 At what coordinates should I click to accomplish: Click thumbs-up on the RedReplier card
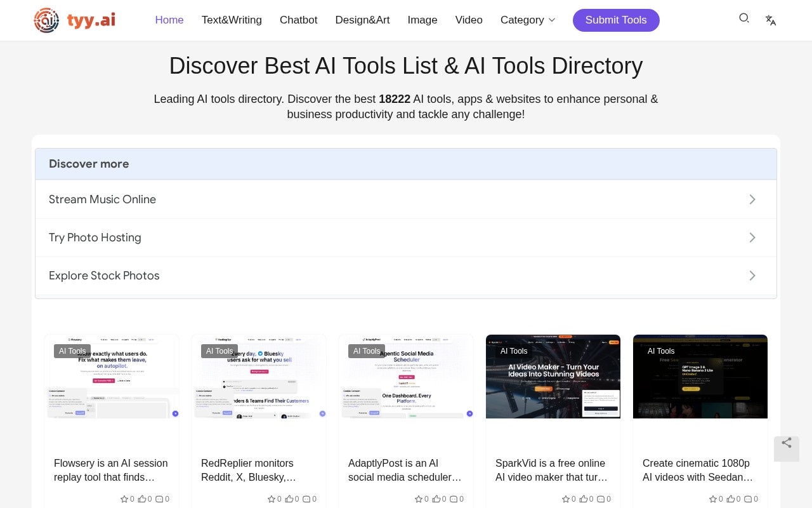coord(289,499)
